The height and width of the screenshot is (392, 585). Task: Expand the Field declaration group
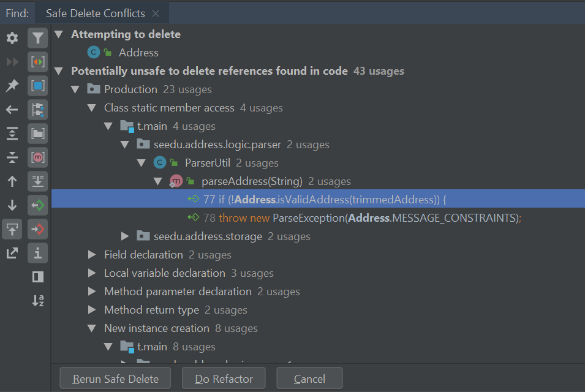[x=91, y=255]
